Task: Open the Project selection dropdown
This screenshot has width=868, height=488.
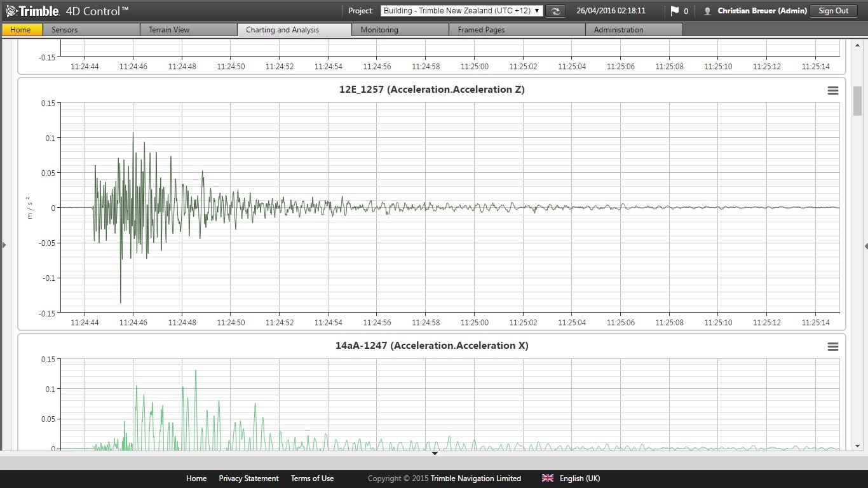Action: [x=461, y=11]
